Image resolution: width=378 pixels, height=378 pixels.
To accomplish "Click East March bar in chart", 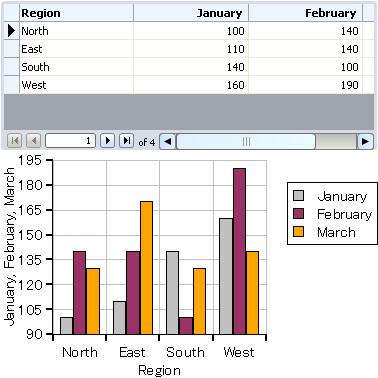I will point(146,268).
